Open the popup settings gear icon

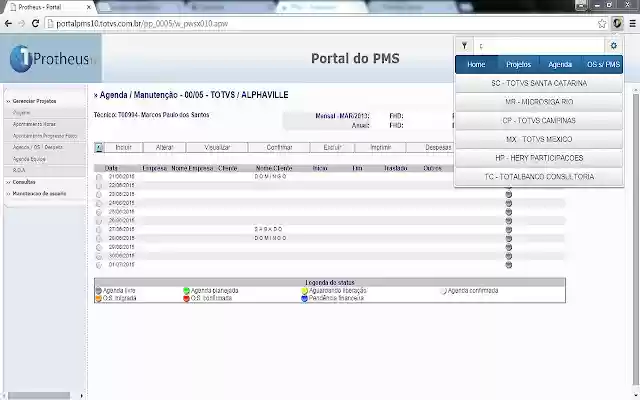coord(613,46)
